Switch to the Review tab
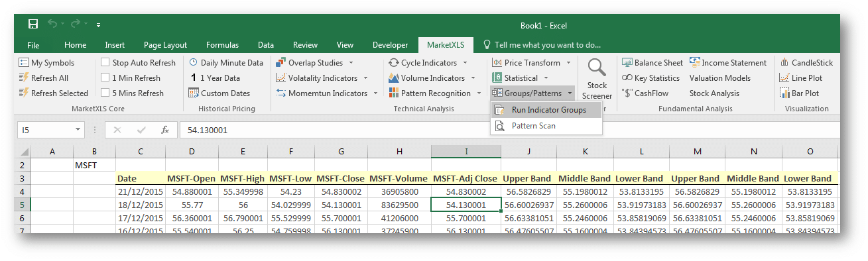Image resolution: width=868 pixels, height=261 pixels. pyautogui.click(x=305, y=45)
